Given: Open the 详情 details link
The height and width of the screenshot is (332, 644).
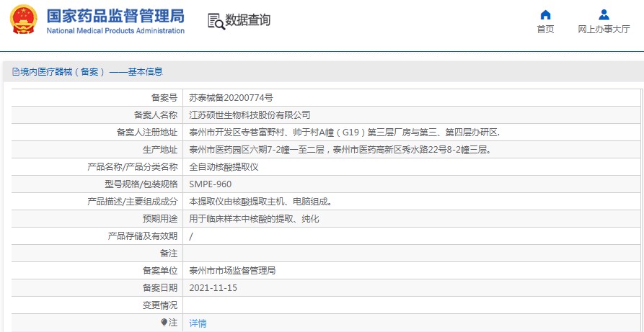Looking at the screenshot, I should tap(198, 323).
